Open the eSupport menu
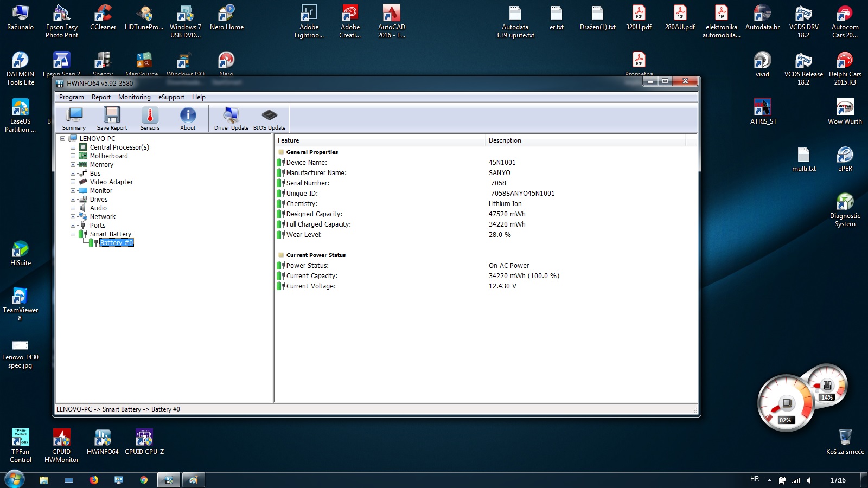Image resolution: width=868 pixels, height=488 pixels. 171,97
